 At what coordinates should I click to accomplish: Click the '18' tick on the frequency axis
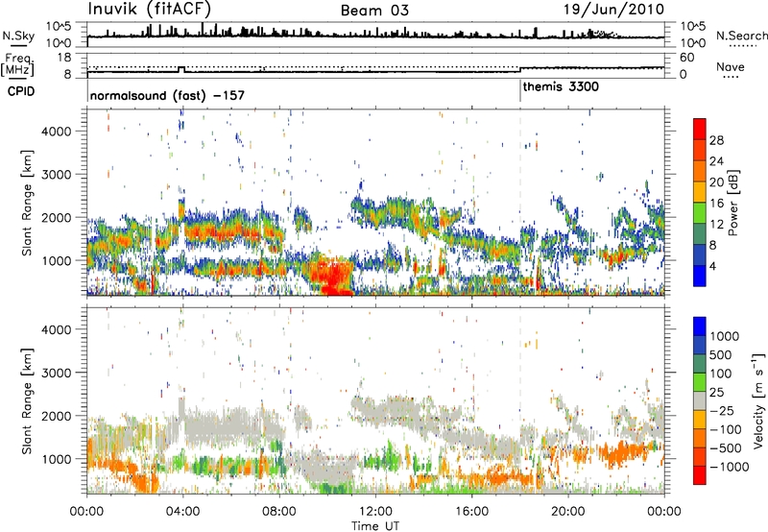[64, 58]
